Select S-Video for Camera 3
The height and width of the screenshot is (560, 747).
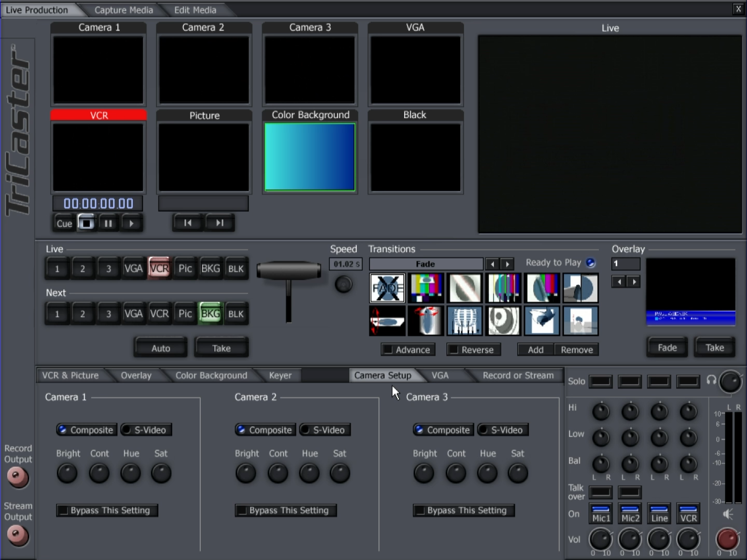pyautogui.click(x=503, y=430)
